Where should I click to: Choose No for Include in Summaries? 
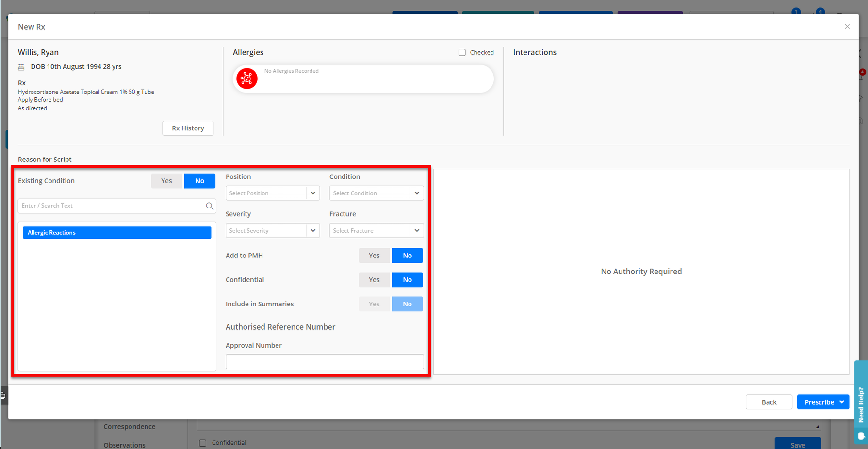(407, 304)
